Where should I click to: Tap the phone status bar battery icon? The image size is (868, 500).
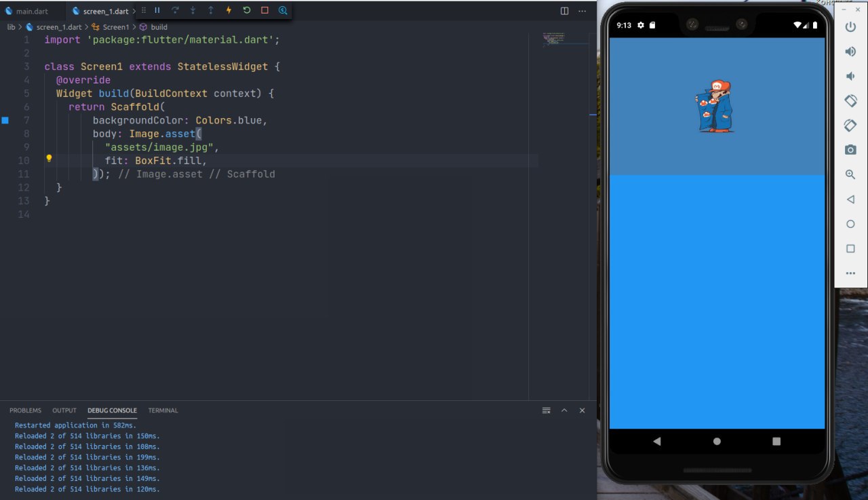[x=814, y=25]
